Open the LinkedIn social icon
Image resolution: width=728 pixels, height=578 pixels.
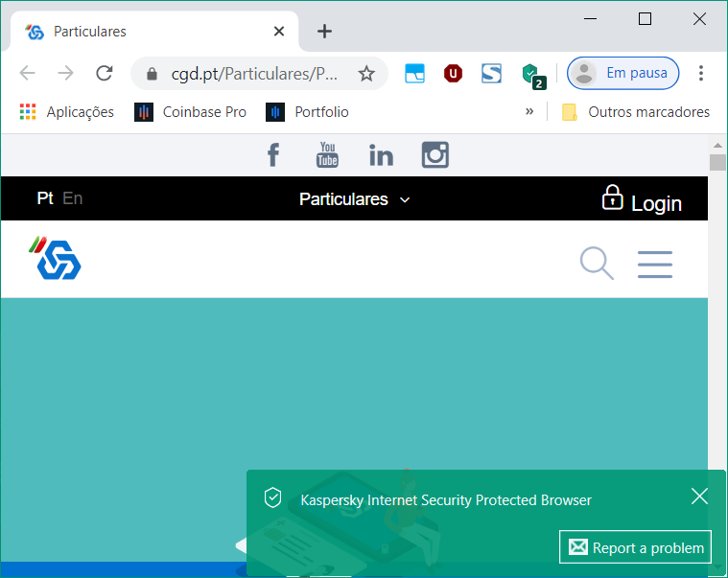click(381, 155)
